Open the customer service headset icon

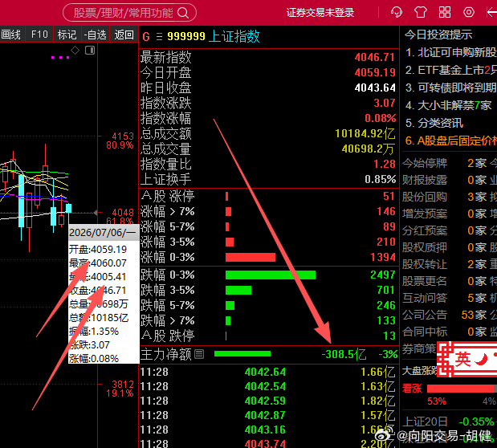click(396, 12)
